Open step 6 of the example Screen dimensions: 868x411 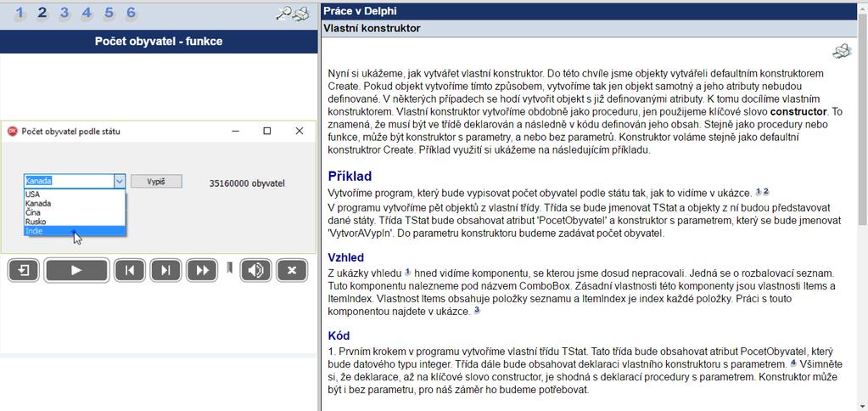pyautogui.click(x=132, y=14)
